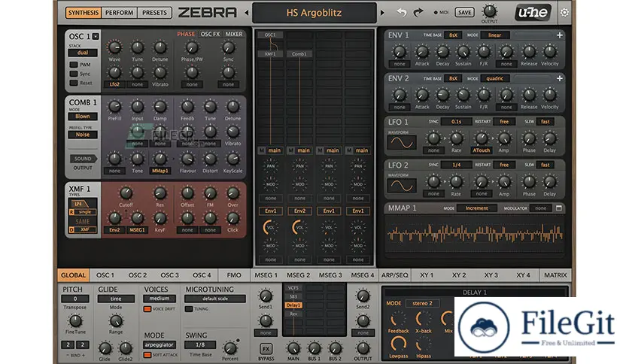Open LFO 1 waveform display
The height and width of the screenshot is (364, 629).
(402, 143)
